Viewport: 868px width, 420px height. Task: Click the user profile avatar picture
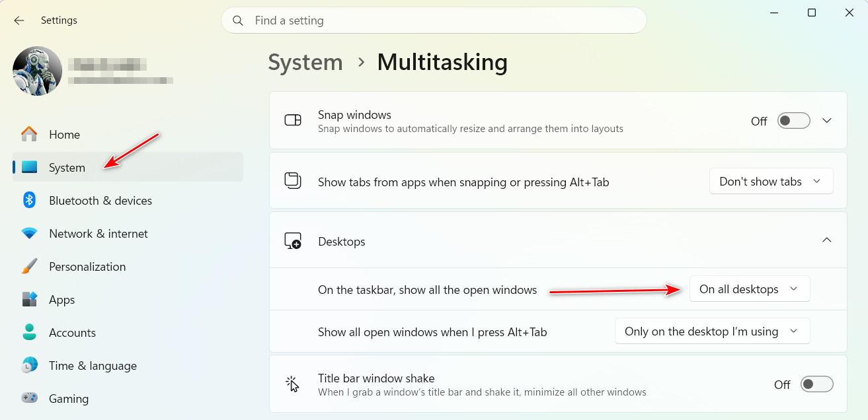click(x=38, y=71)
